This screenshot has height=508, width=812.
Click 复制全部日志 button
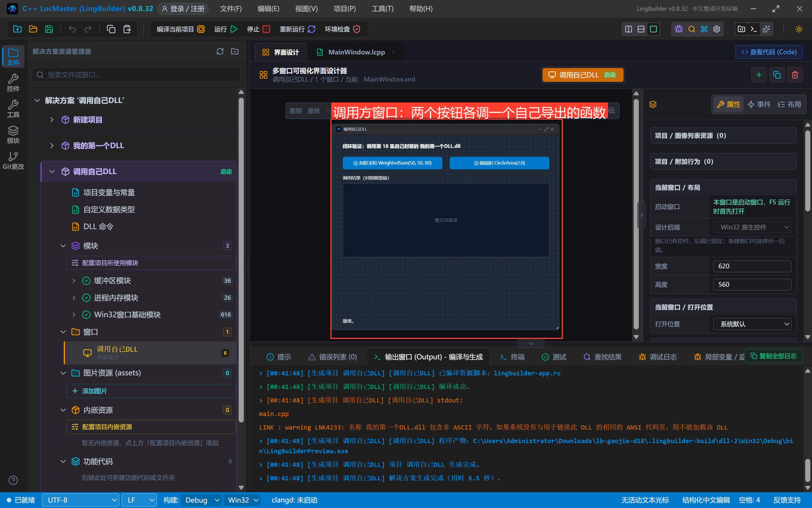click(773, 356)
